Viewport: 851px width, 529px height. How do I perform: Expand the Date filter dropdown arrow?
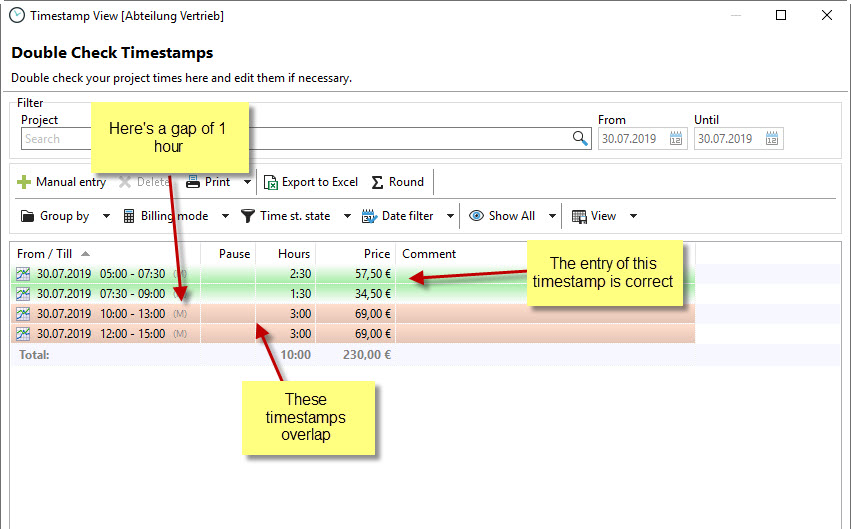(x=450, y=216)
